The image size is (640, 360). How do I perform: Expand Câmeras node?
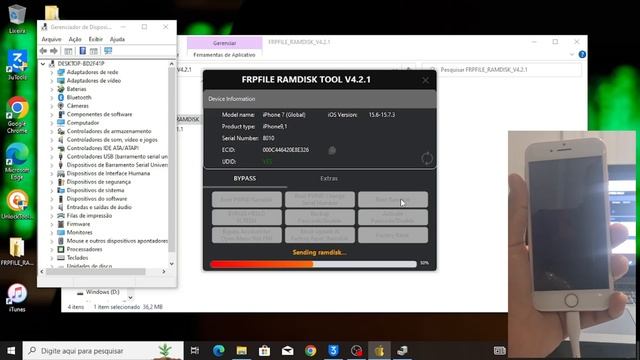point(52,106)
